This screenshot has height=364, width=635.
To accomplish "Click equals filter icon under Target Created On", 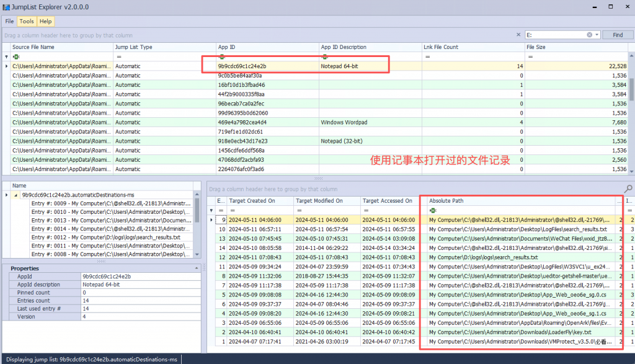I will [x=233, y=210].
